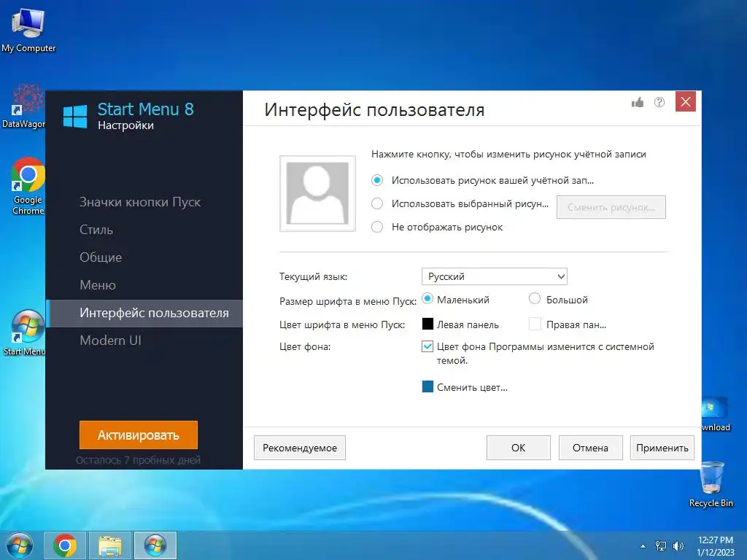
Task: Click the Осталось 7 пробных дней text
Action: (x=138, y=460)
